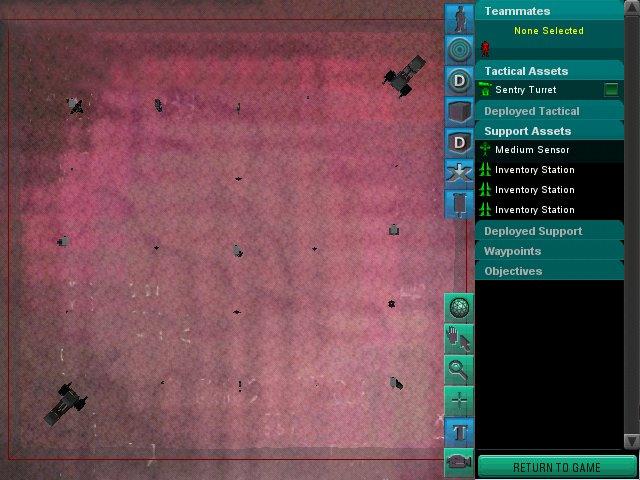Select the cube support assets icon
Image resolution: width=640 pixels, height=480 pixels.
tap(458, 111)
